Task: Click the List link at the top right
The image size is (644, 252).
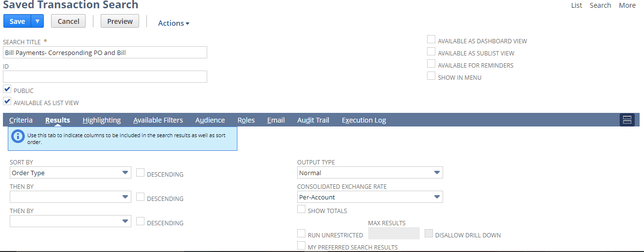Action: [x=576, y=5]
